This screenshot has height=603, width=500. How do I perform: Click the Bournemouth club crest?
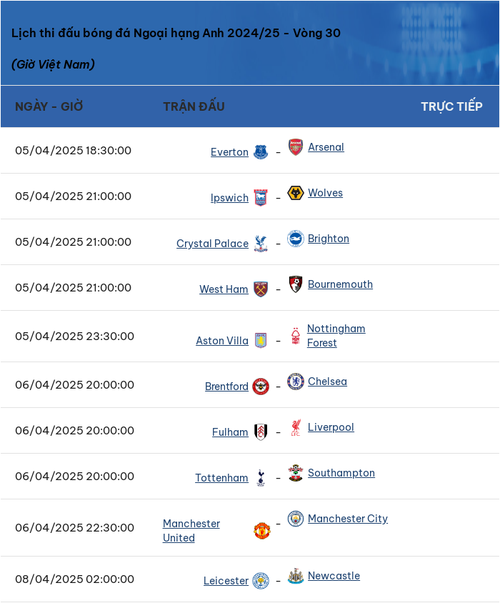point(295,284)
